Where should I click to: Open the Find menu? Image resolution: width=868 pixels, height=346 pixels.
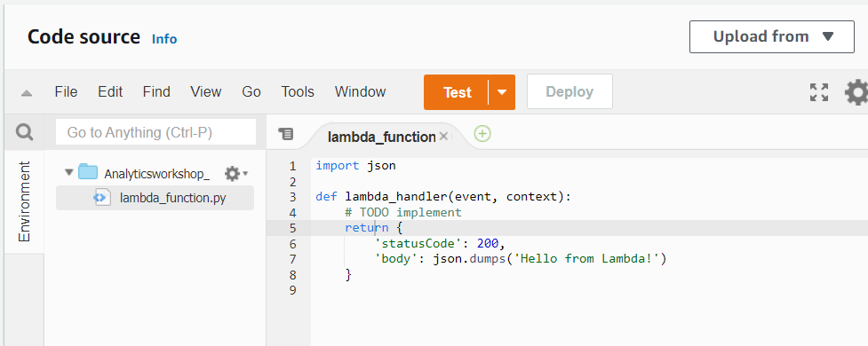pos(156,91)
